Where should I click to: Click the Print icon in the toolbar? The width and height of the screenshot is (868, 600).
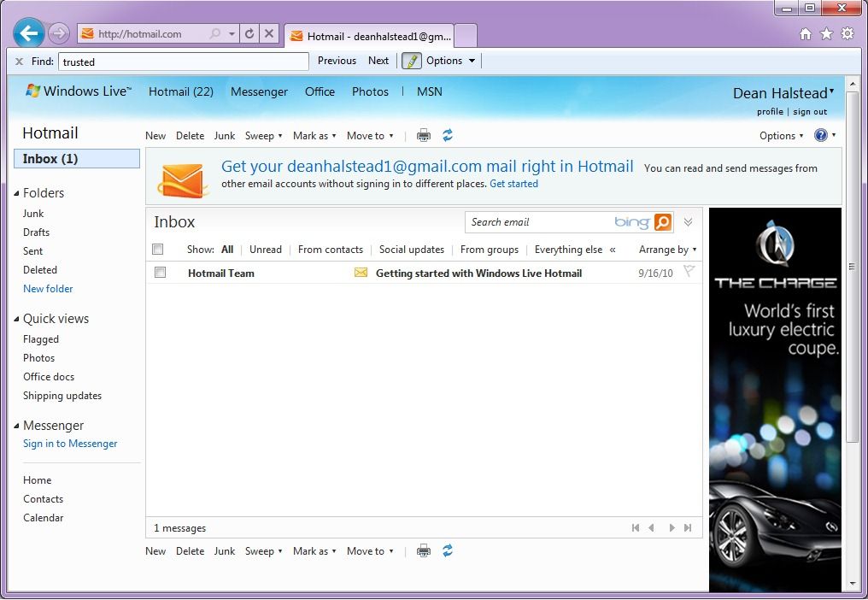(x=423, y=135)
